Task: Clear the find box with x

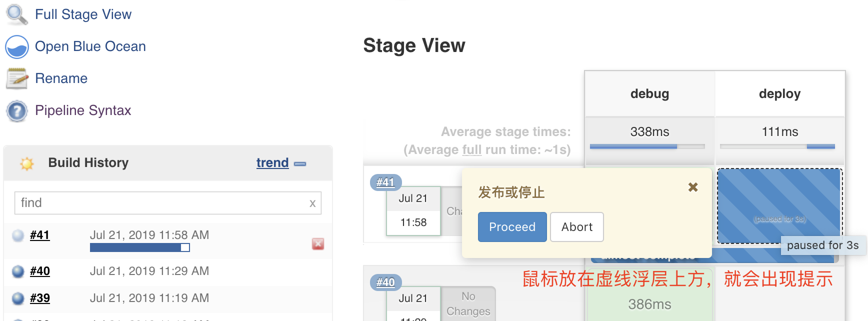Action: 312,203
